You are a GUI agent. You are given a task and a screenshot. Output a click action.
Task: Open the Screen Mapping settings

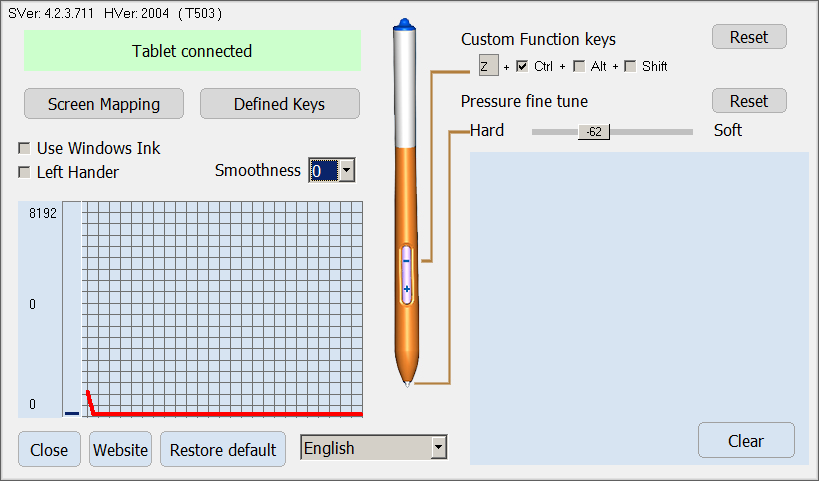pyautogui.click(x=103, y=104)
